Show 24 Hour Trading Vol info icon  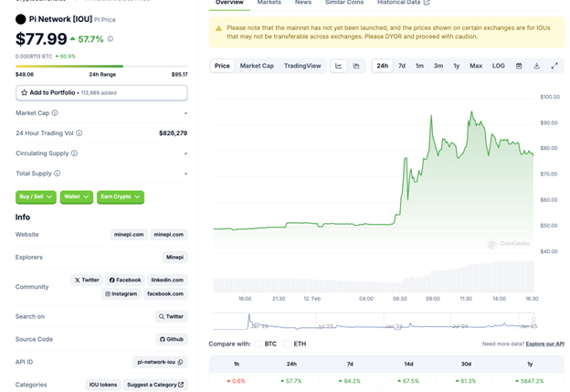tap(79, 133)
